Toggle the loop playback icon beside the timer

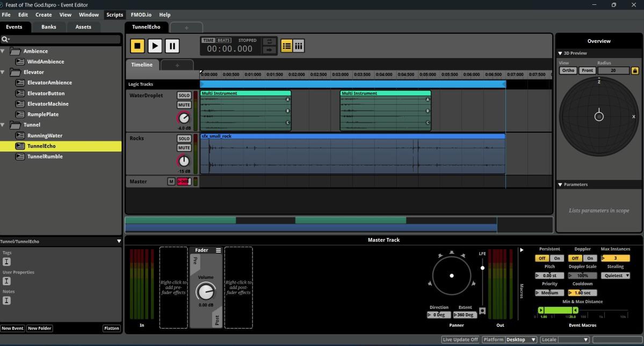(269, 41)
